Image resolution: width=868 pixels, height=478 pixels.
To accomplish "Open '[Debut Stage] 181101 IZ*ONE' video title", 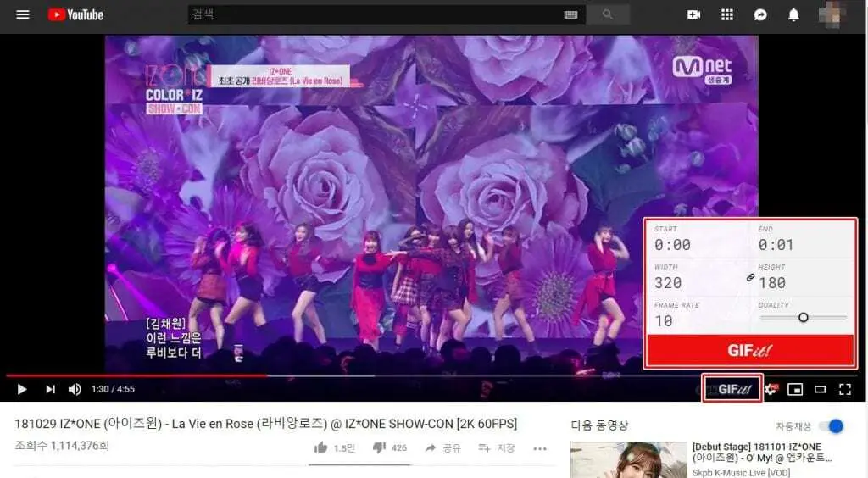I will 762,452.
